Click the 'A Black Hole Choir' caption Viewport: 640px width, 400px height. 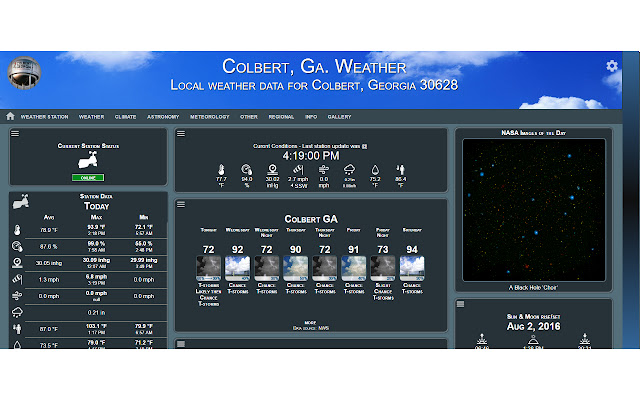pos(533,287)
